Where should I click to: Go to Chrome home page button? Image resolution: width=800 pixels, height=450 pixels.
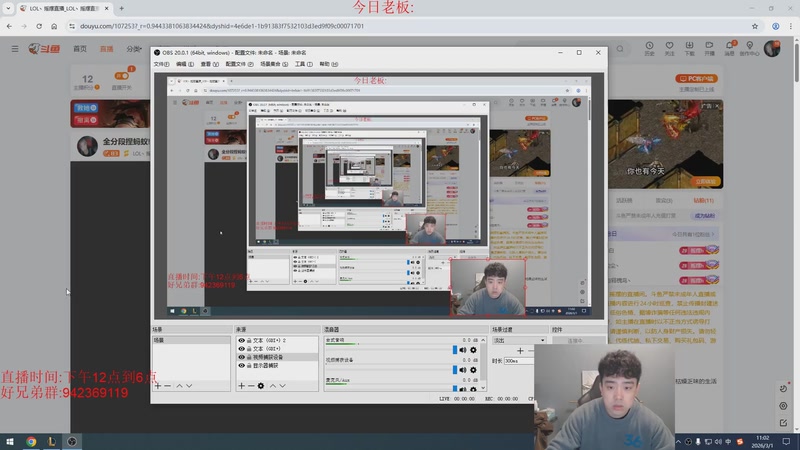click(x=54, y=26)
